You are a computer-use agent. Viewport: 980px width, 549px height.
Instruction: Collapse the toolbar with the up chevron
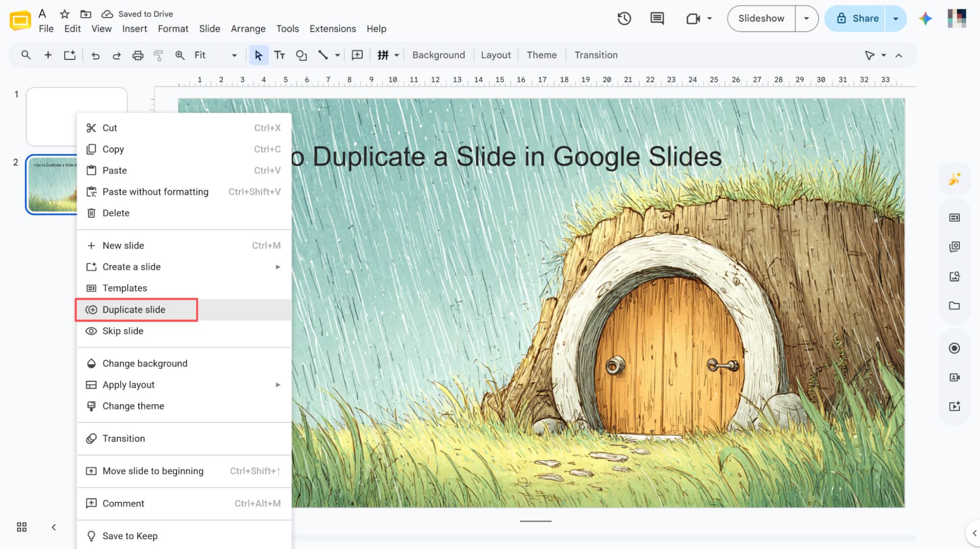pos(899,55)
